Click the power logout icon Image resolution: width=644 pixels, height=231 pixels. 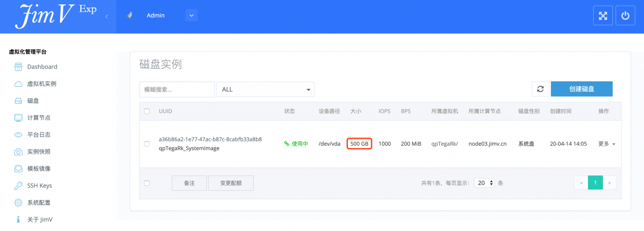click(625, 15)
